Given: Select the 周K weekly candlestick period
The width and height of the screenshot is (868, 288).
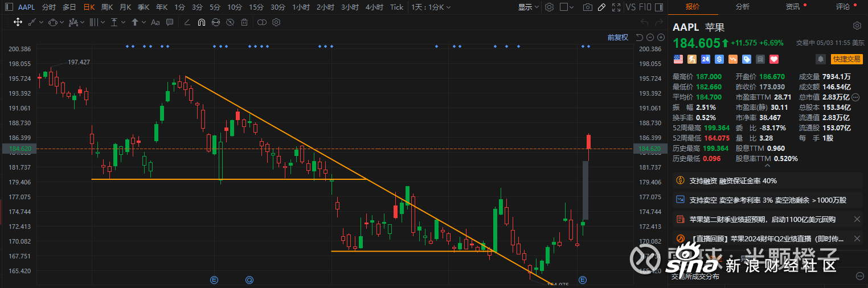Looking at the screenshot, I should (107, 7).
